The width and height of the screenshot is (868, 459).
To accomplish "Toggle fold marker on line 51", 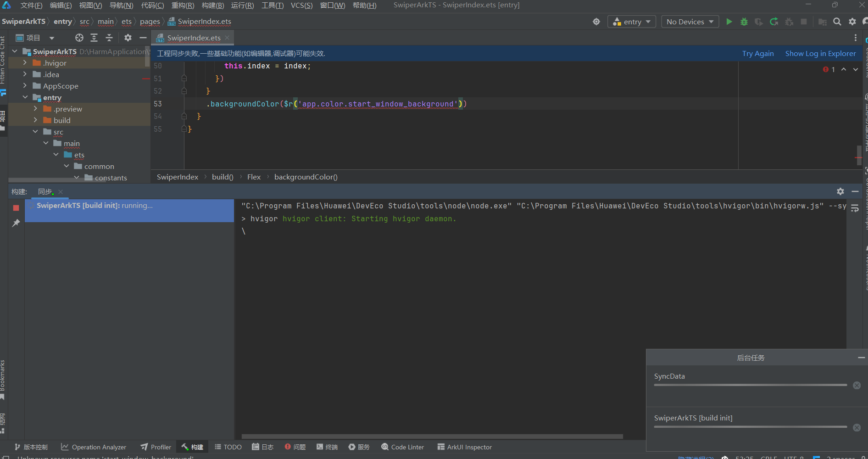I will 184,78.
